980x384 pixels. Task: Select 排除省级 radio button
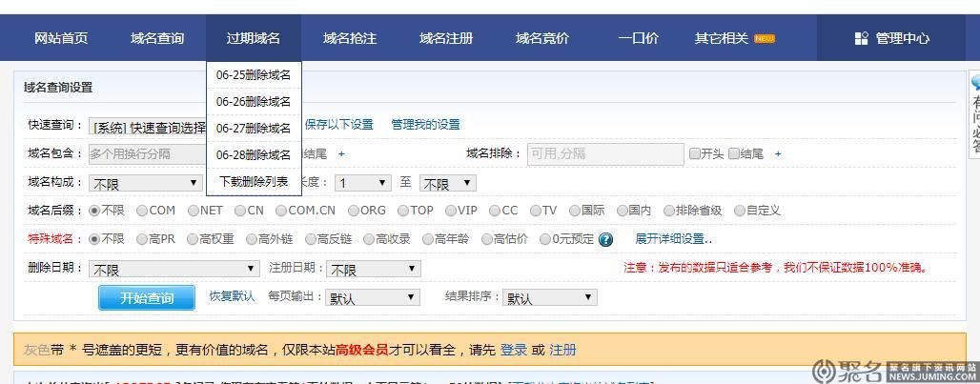669,211
